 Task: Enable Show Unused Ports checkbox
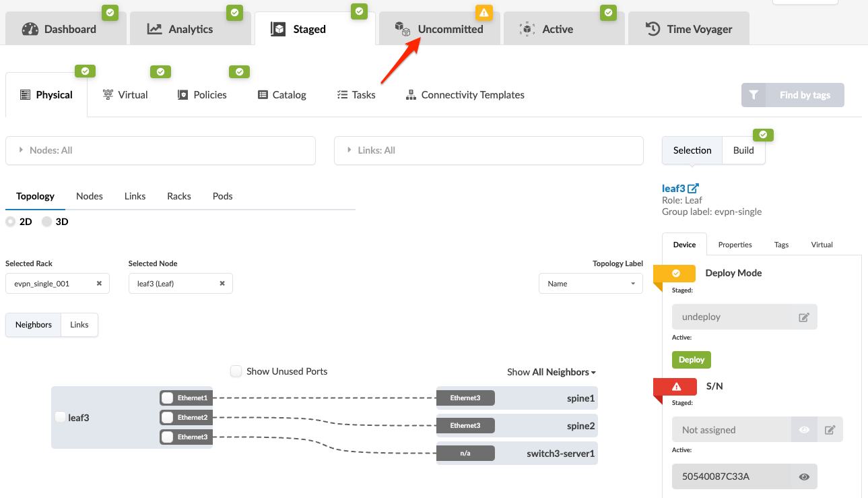236,371
